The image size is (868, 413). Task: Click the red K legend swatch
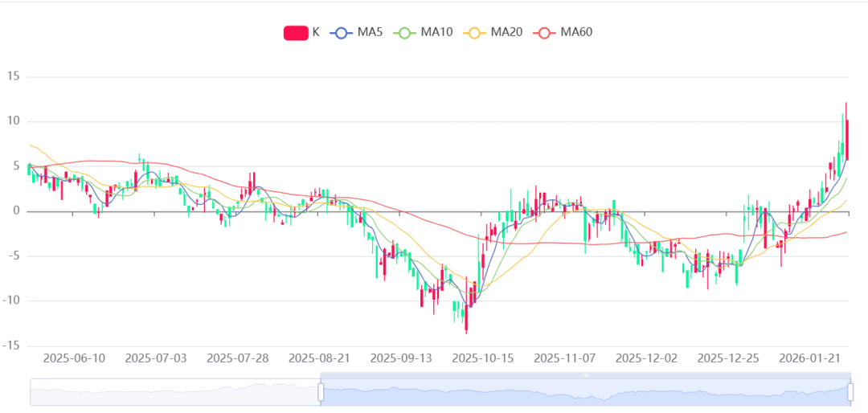coord(296,32)
